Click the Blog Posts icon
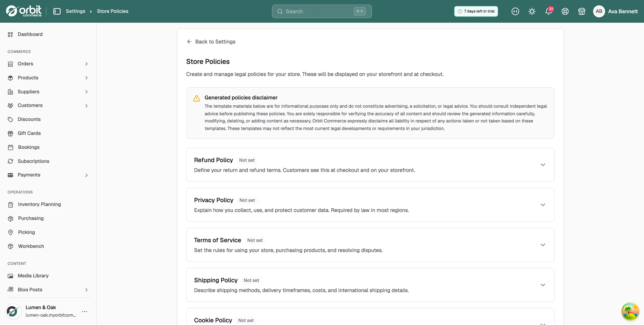 [x=10, y=289]
